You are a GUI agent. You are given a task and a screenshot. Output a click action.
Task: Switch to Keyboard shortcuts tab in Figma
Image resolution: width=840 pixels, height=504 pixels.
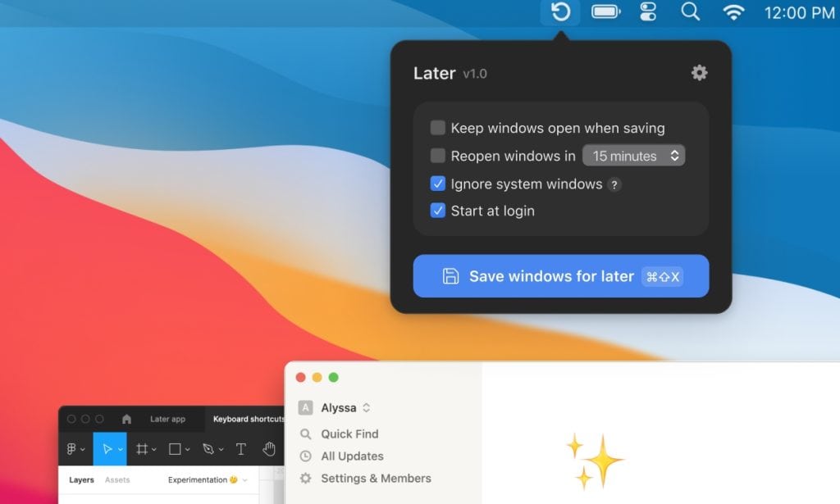(249, 419)
